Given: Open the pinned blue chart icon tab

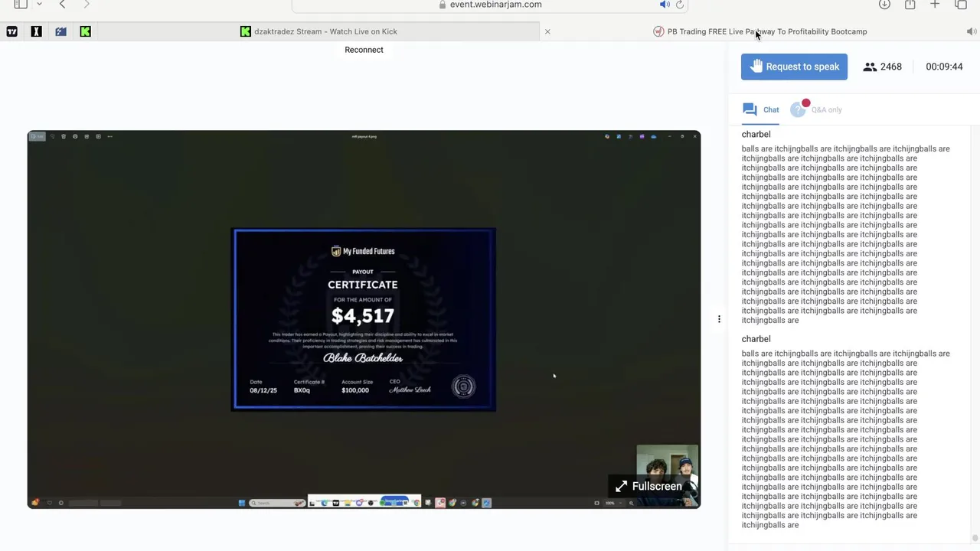Looking at the screenshot, I should point(60,31).
